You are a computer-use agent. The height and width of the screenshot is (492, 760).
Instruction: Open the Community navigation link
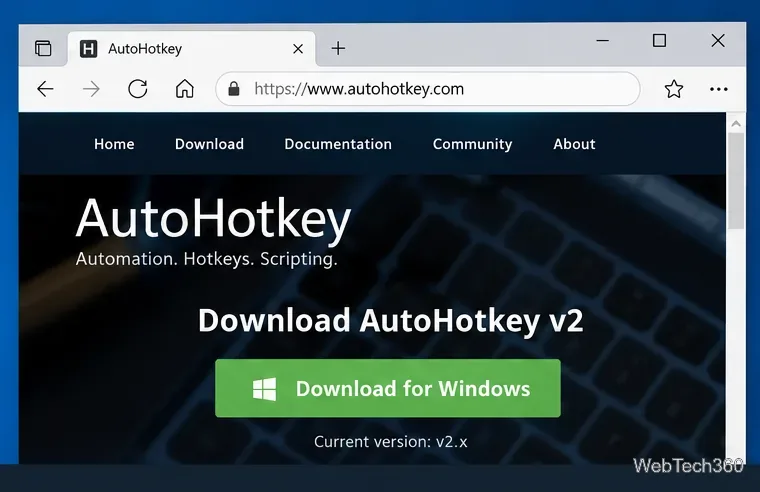coord(473,144)
